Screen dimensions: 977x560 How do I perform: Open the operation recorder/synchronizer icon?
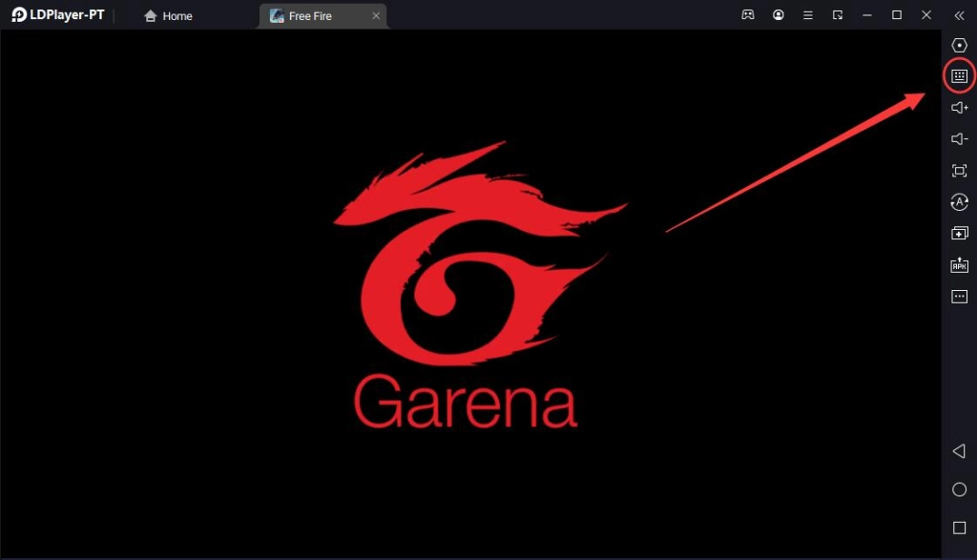click(959, 202)
